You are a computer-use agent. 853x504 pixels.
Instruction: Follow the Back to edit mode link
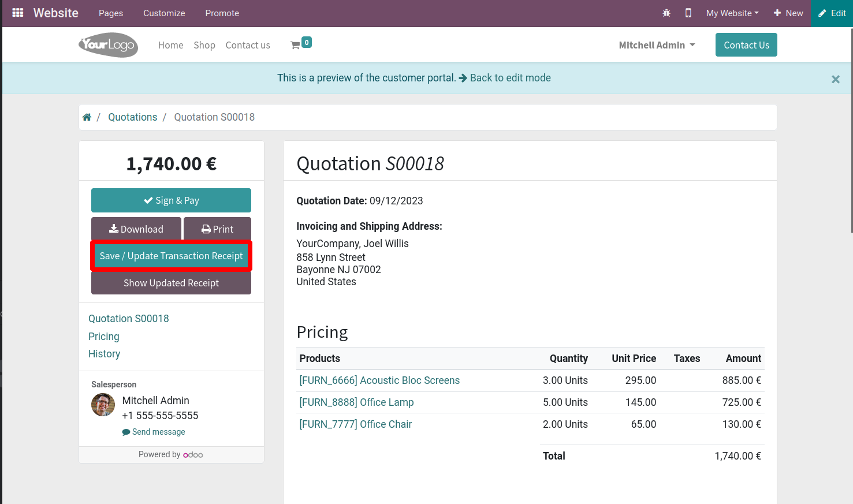[x=509, y=78]
